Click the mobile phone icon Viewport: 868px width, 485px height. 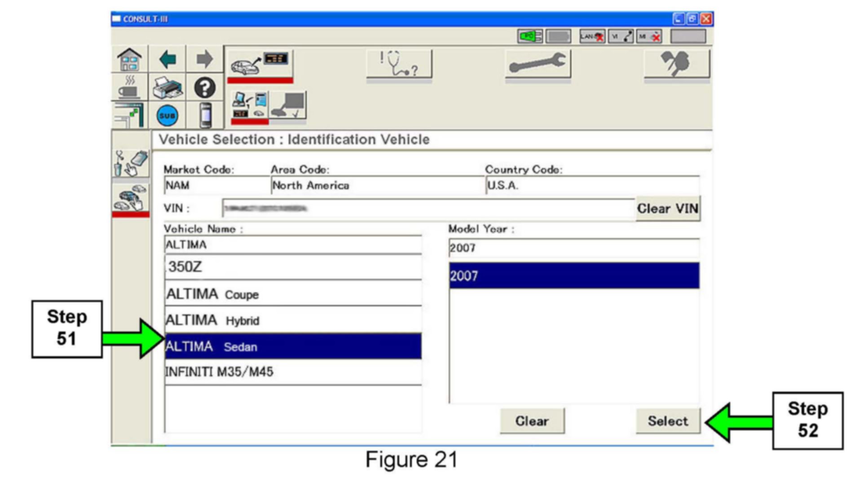coord(205,116)
